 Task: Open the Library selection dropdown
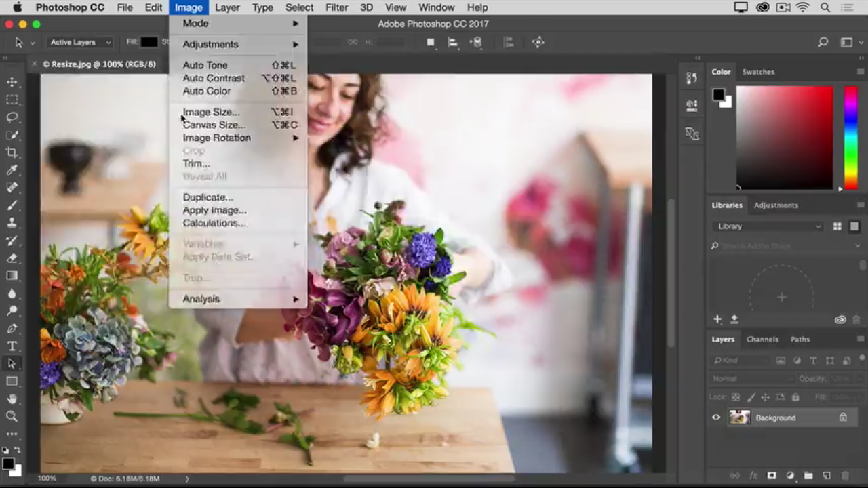[x=768, y=226]
